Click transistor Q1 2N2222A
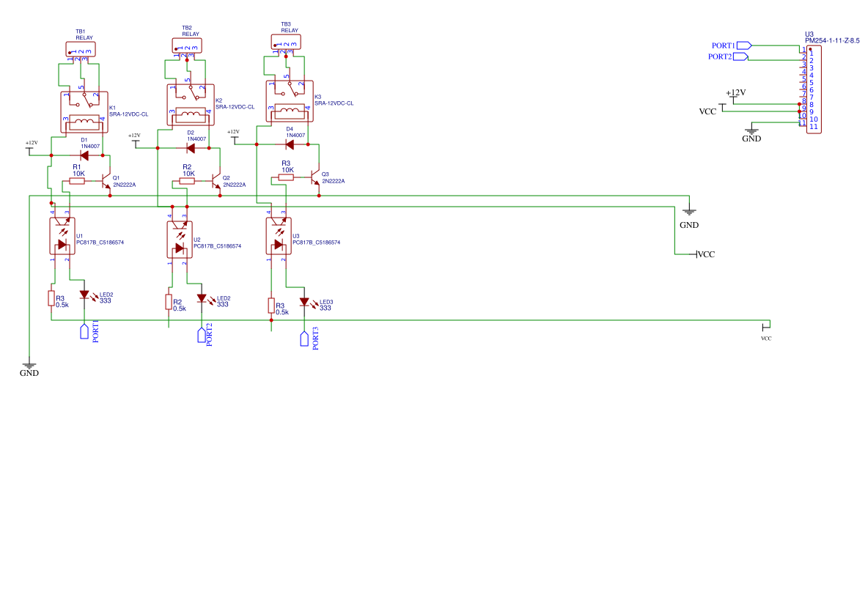This screenshot has width=868, height=606. coord(107,181)
